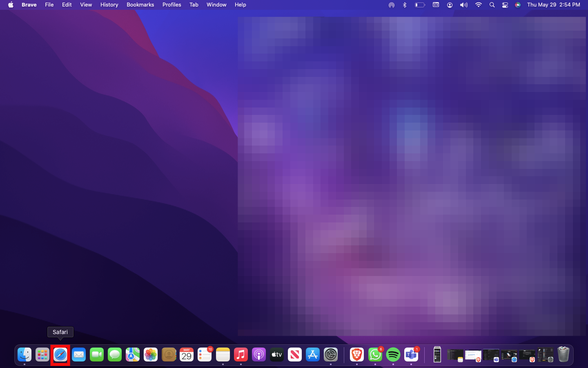Click the date and time display
Screen dimensions: 588x368
point(553,5)
